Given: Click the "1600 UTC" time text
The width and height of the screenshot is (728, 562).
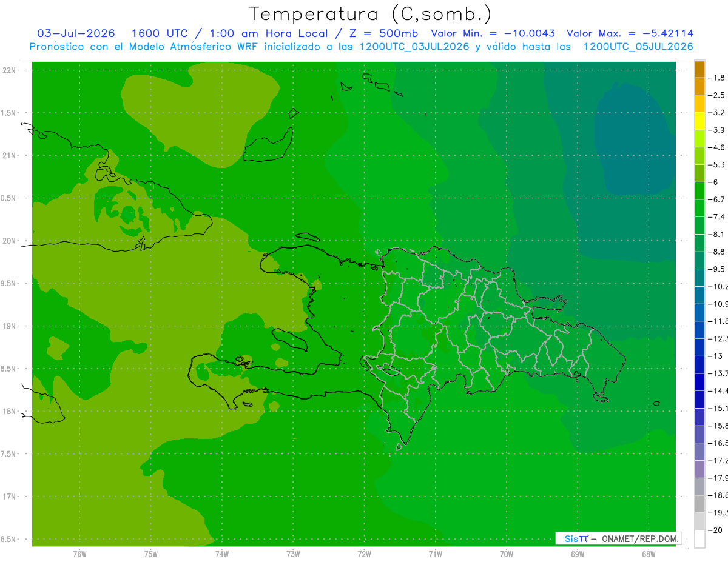Looking at the screenshot, I should pos(159,33).
